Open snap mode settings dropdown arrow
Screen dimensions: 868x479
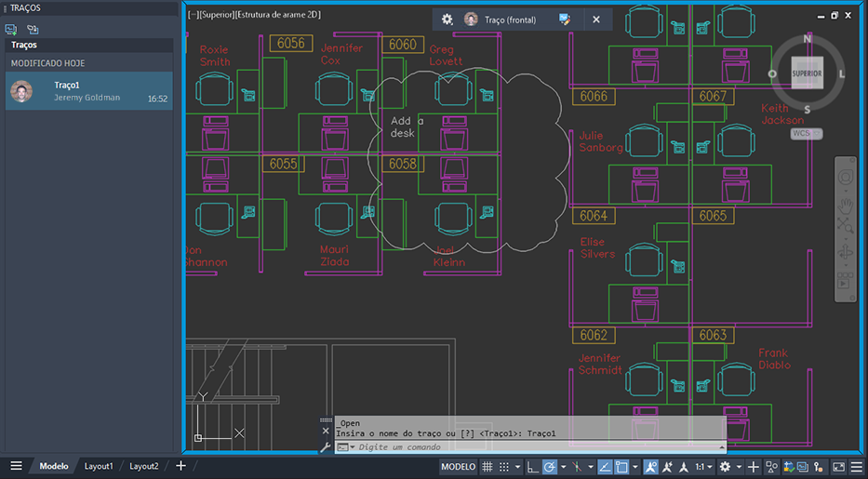(517, 467)
